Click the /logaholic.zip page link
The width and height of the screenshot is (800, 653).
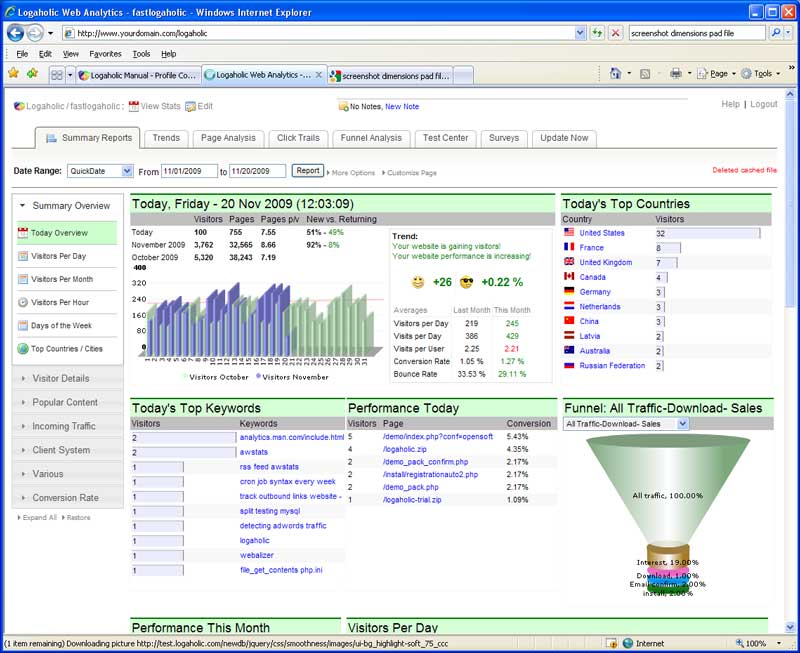(x=405, y=449)
